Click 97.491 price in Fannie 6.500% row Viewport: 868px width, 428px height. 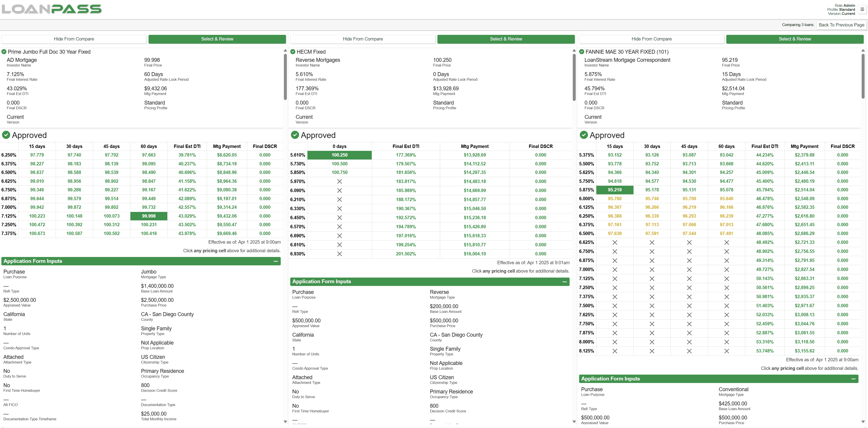(727, 234)
